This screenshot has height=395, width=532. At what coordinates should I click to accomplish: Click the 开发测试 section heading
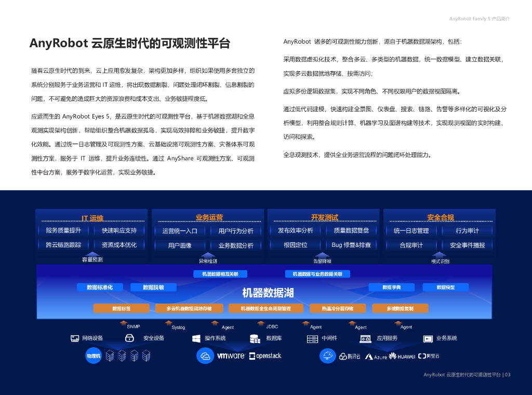(325, 218)
